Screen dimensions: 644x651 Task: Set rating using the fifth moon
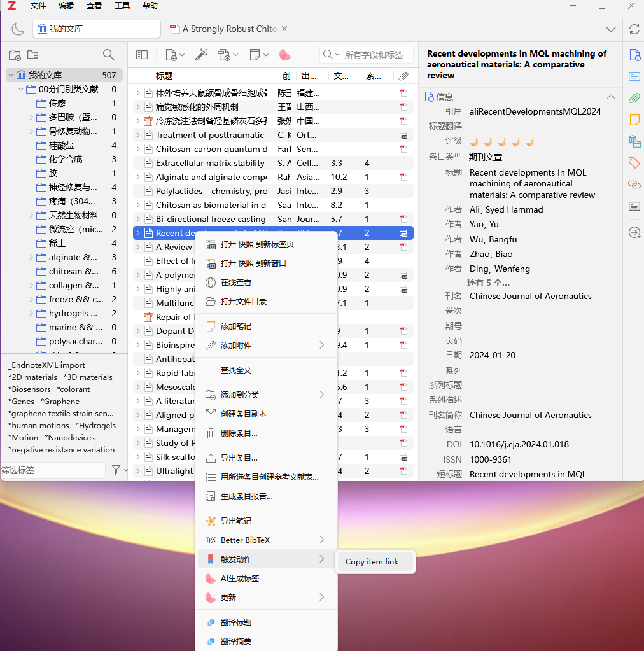[529, 141]
